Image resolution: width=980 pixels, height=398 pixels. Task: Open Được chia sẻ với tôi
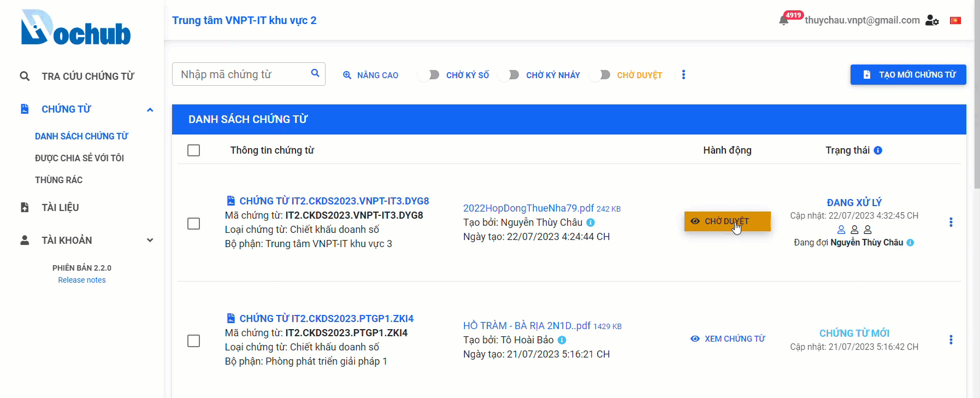click(x=79, y=158)
